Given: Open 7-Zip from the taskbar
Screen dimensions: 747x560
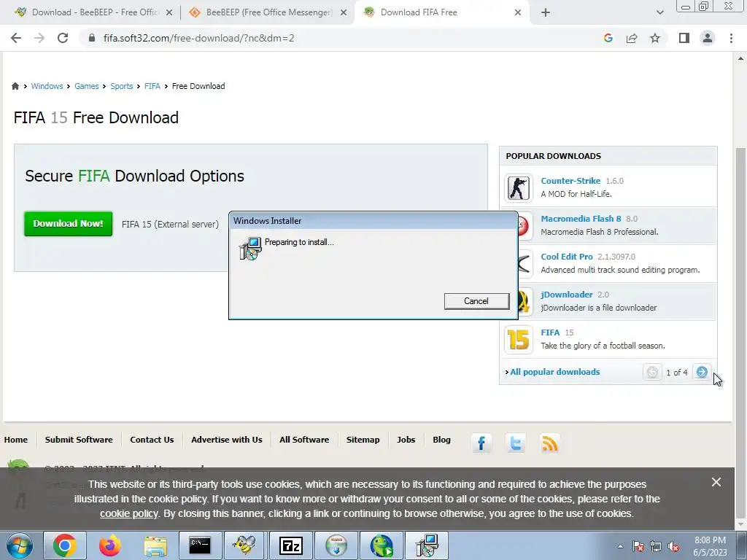Looking at the screenshot, I should pos(290,545).
